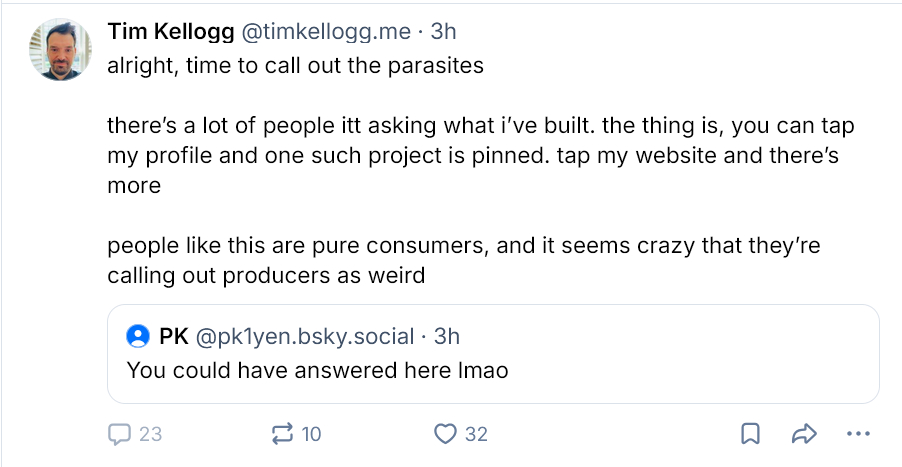Click the PK display name in quote
Viewport: 902px width, 467px height.
click(173, 335)
